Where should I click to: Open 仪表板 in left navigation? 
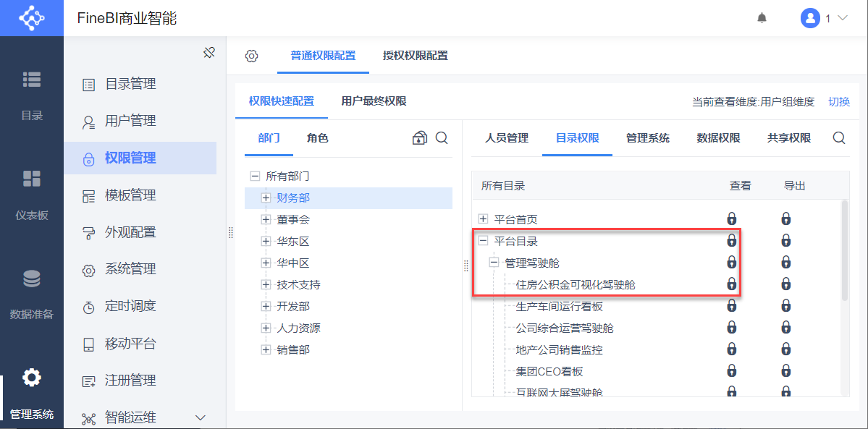(x=32, y=194)
